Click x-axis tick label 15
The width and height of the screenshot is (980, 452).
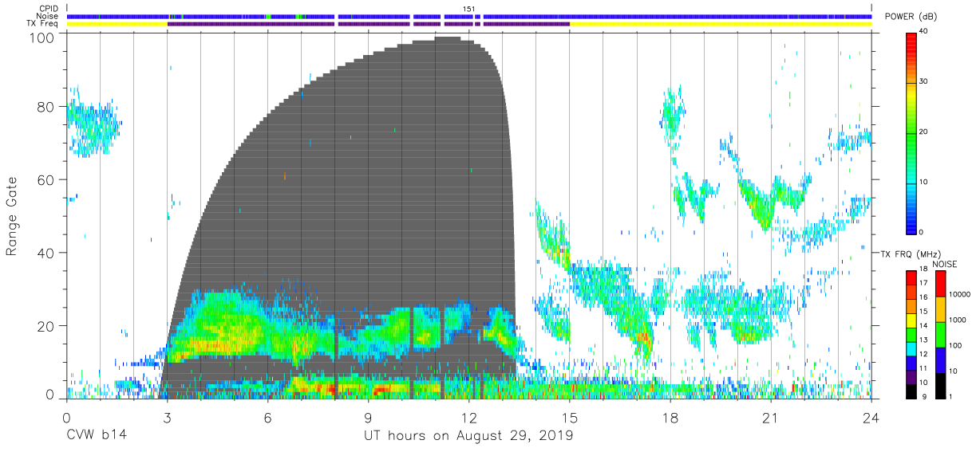(x=570, y=417)
